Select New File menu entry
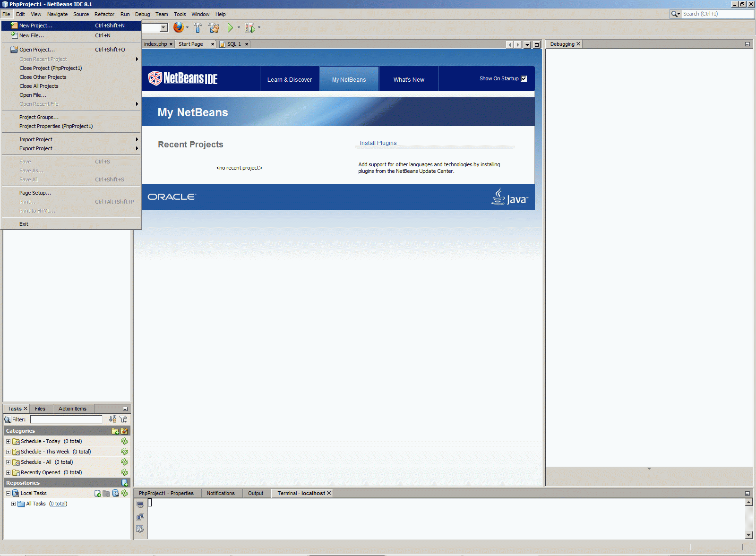Image resolution: width=756 pixels, height=556 pixels. pyautogui.click(x=71, y=35)
